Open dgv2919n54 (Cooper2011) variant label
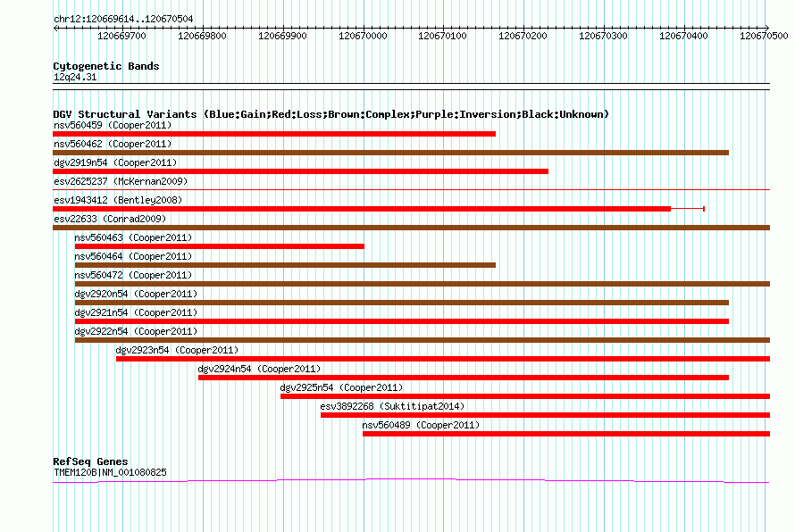This screenshot has width=795, height=532. (115, 162)
